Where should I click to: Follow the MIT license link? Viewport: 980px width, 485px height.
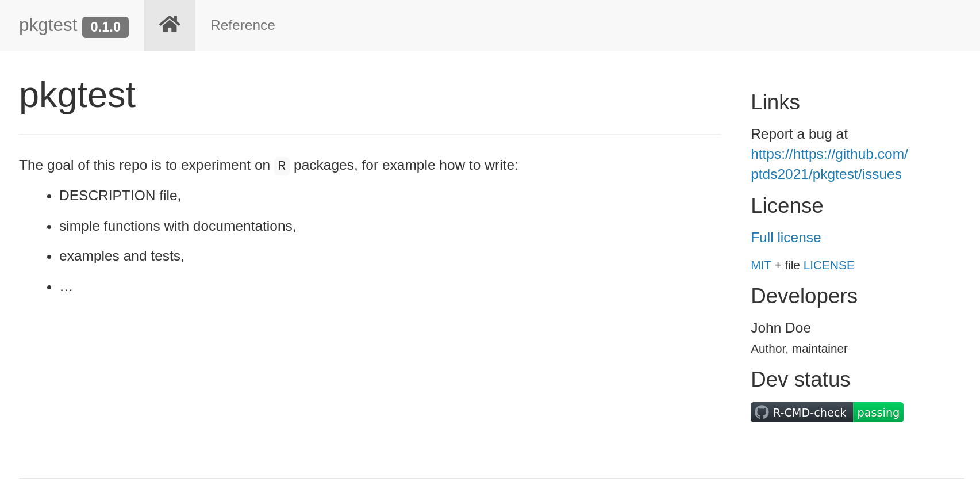coord(760,265)
